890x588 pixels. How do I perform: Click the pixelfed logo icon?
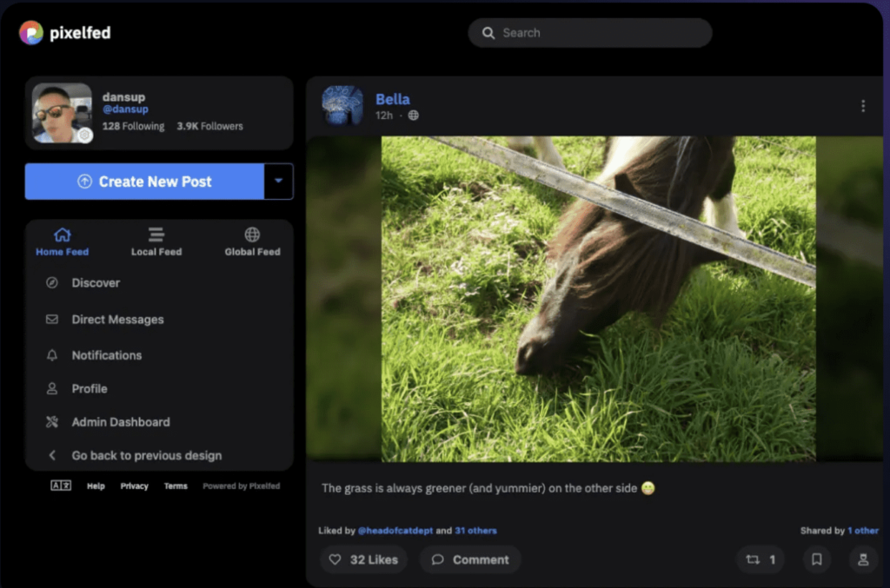pos(31,33)
